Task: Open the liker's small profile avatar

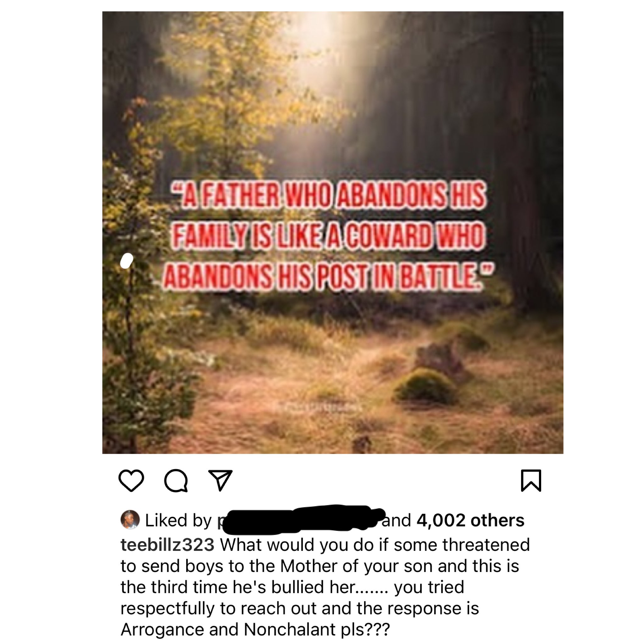Action: click(x=130, y=520)
